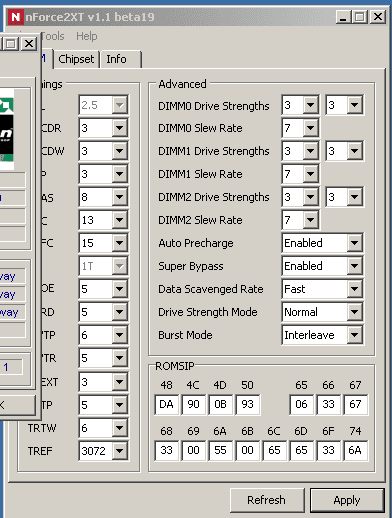This screenshot has width=392, height=518.
Task: Close the overlapping front window
Action: [x=29, y=43]
